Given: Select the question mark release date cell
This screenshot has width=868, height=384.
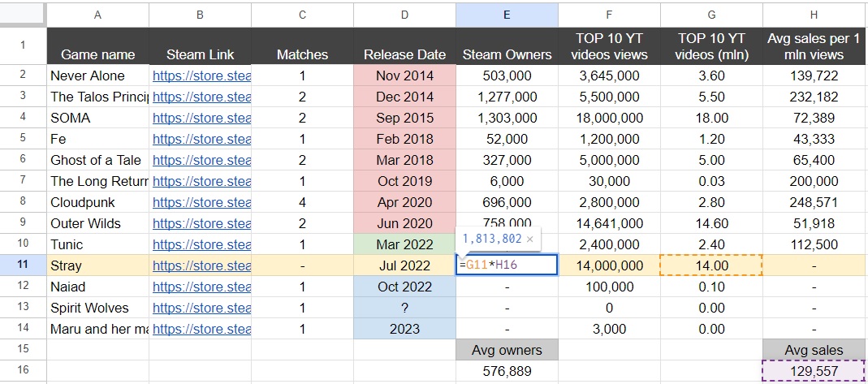Looking at the screenshot, I should pyautogui.click(x=404, y=308).
